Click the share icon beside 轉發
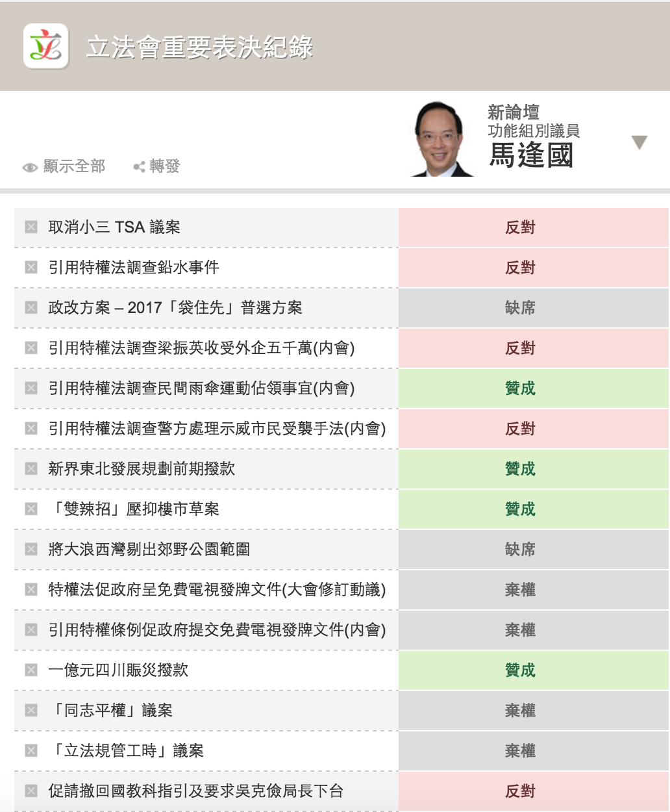The width and height of the screenshot is (670, 812). pos(139,167)
